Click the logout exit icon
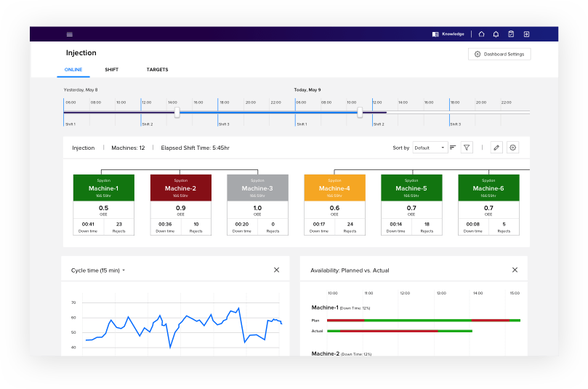The width and height of the screenshot is (588, 389). (x=526, y=34)
